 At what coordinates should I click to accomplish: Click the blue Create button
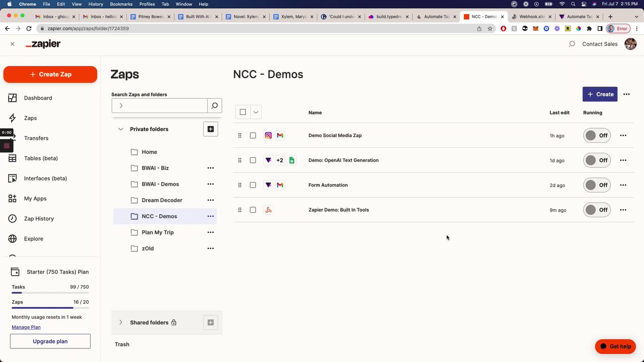[x=600, y=94]
